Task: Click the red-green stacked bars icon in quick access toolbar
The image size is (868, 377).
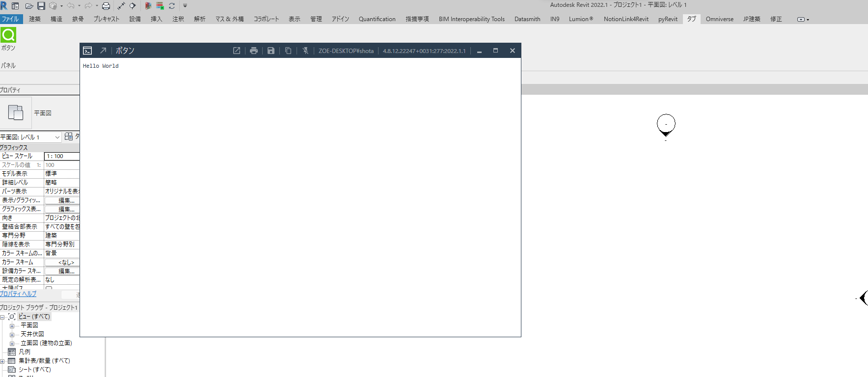Action: (x=160, y=6)
